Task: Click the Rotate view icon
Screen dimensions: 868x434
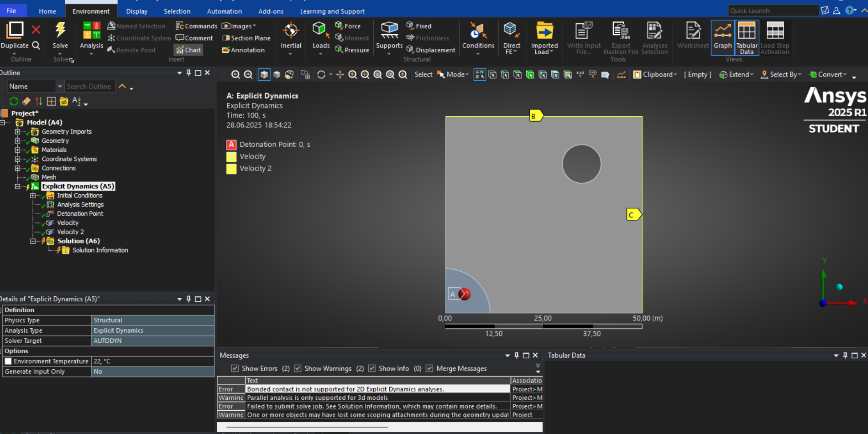Action: (321, 75)
